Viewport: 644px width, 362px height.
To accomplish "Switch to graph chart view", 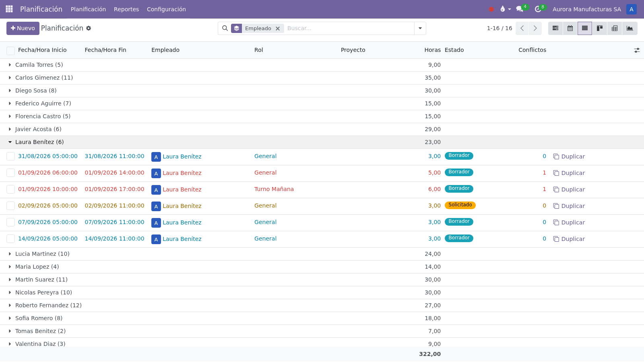I will [630, 28].
